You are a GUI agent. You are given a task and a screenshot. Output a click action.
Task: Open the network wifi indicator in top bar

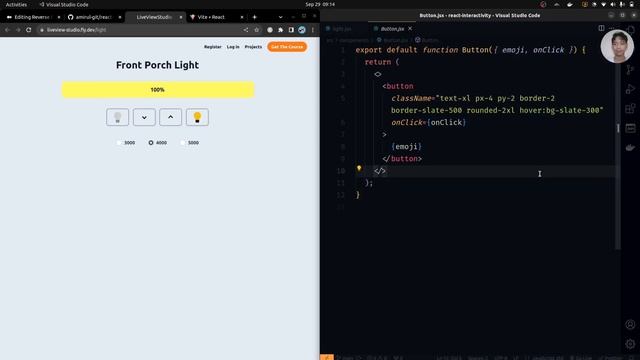(x=604, y=4)
